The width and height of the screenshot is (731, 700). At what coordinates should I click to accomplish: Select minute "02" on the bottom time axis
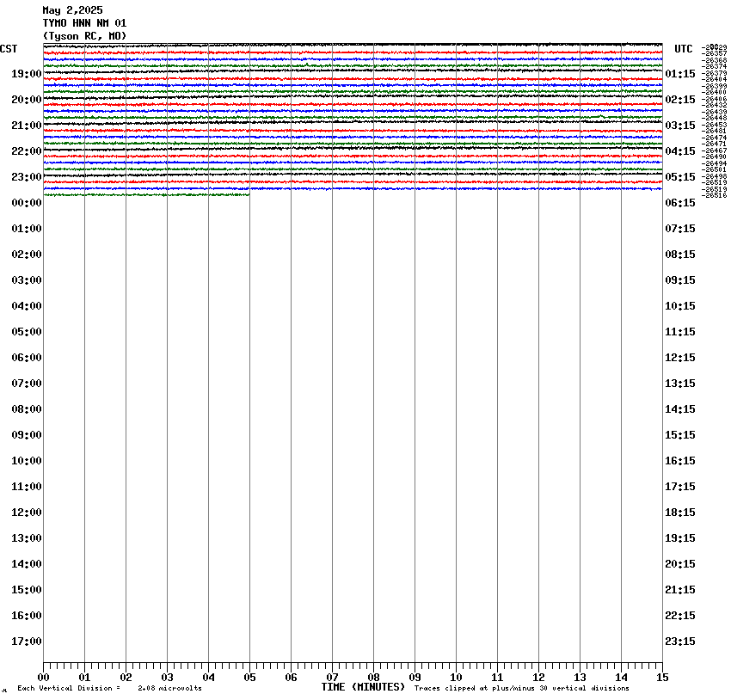[x=126, y=678]
